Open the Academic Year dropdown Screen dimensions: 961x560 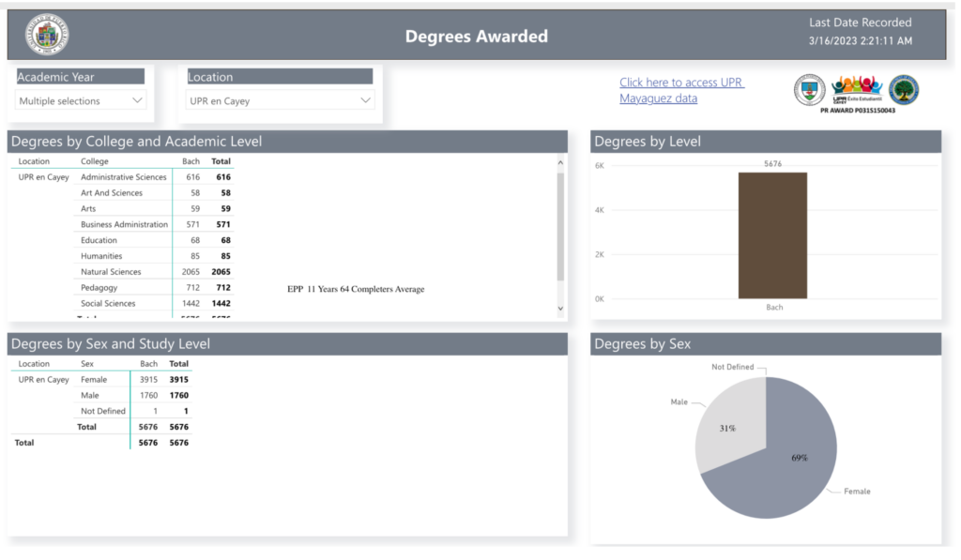[80, 100]
